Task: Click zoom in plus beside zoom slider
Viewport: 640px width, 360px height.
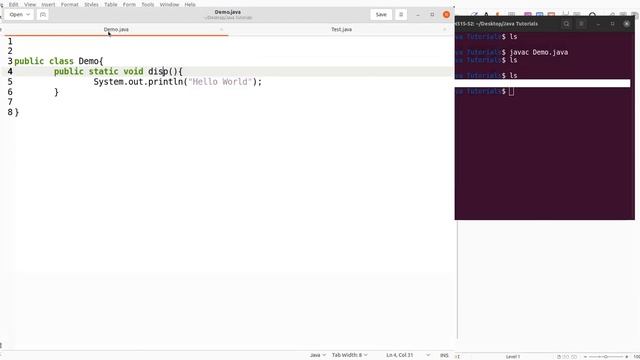Action: tap(627, 357)
